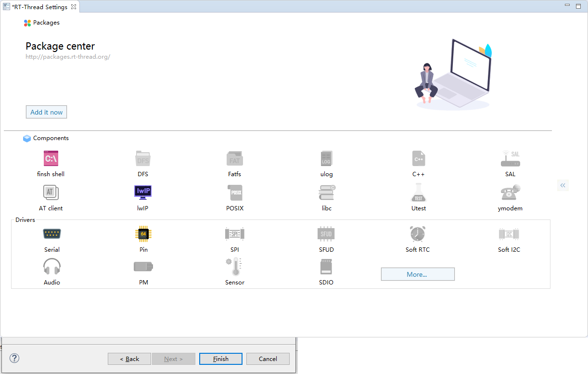Maximize the editor view pane
This screenshot has width=588, height=374.
coord(578,6)
